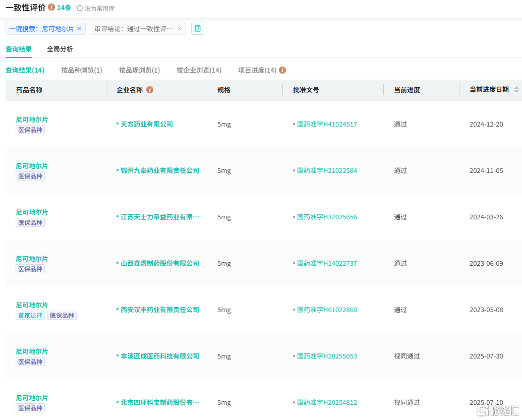Open approval number 国药准字H41024517

[327, 124]
